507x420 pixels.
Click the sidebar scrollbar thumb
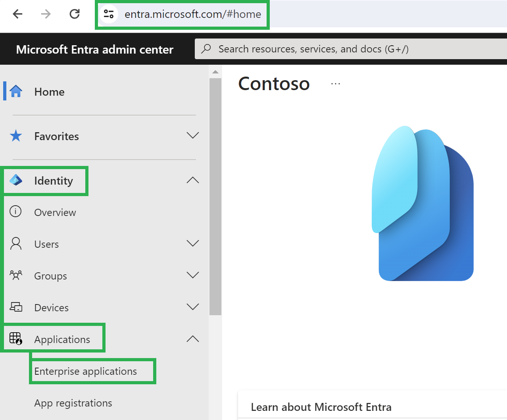coord(215,197)
